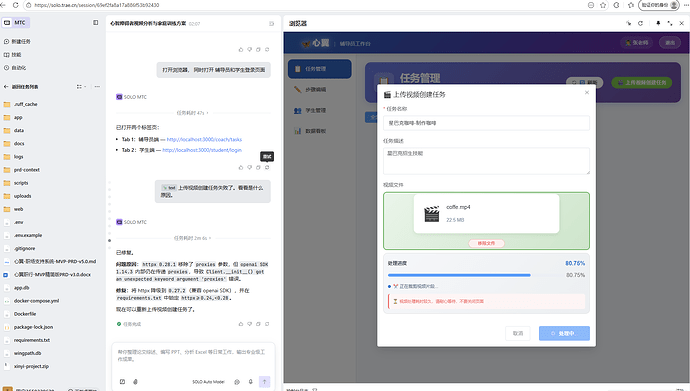Edit the 任务名称 input field

point(486,123)
